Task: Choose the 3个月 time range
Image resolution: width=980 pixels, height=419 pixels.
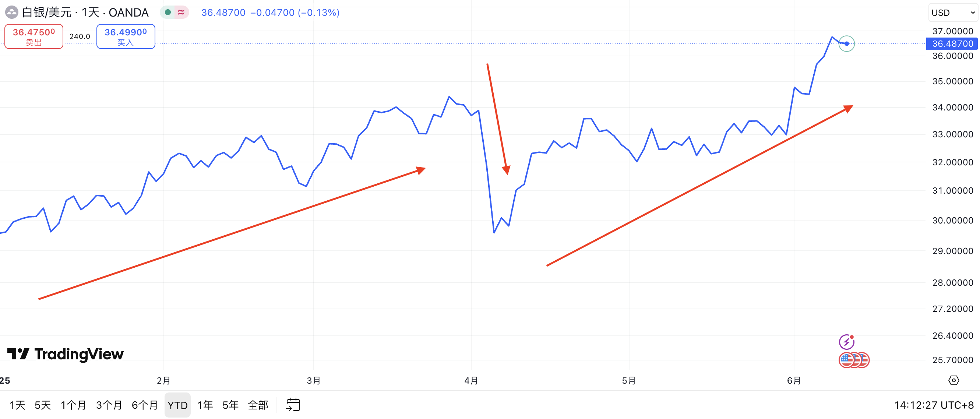Action: pyautogui.click(x=109, y=405)
